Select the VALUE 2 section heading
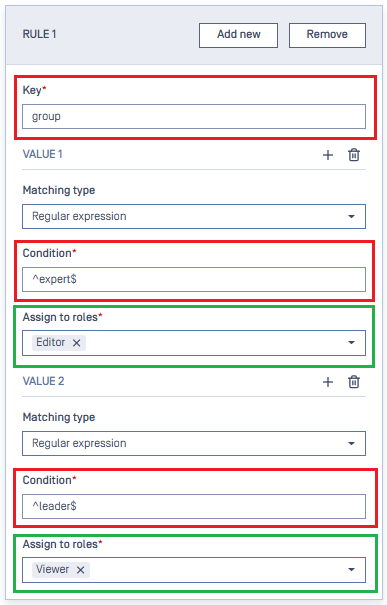Image resolution: width=387 pixels, height=605 pixels. [43, 381]
